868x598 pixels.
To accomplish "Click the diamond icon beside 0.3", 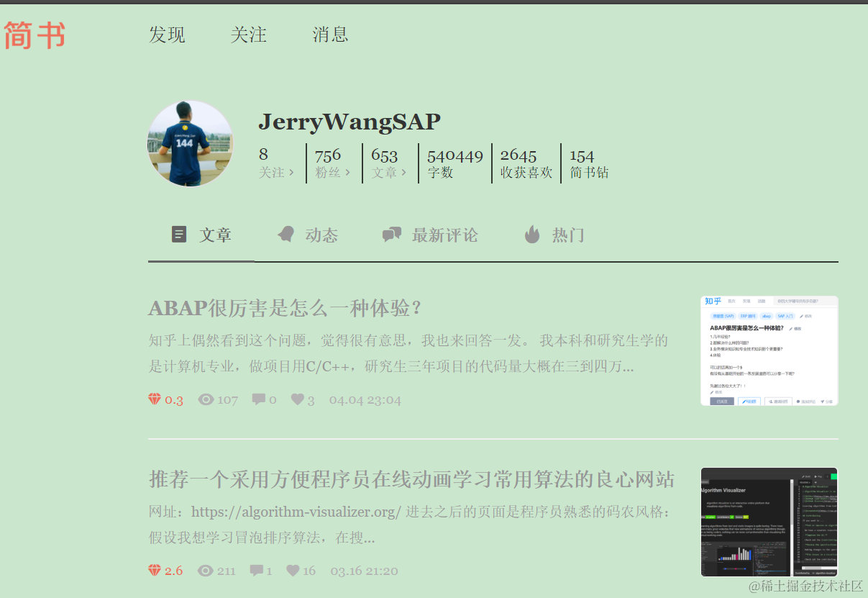I will tap(155, 399).
